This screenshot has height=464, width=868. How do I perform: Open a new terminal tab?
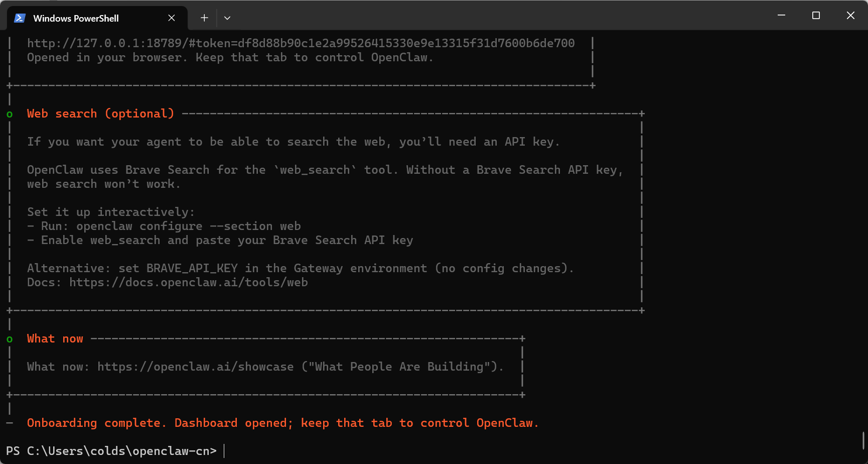pos(204,18)
